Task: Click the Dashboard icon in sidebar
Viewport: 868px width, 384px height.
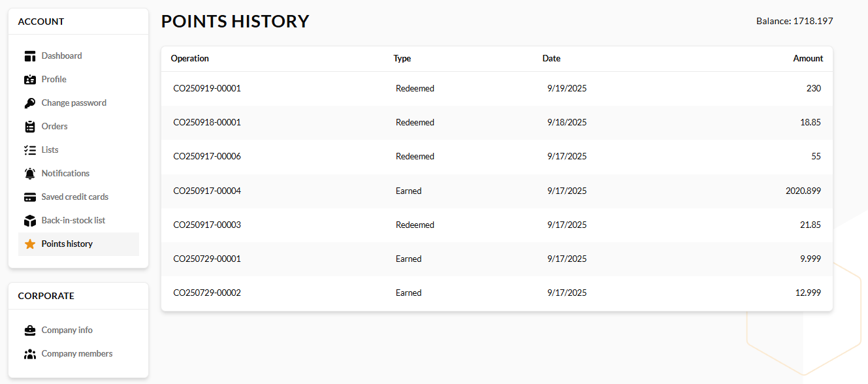Action: (29, 56)
